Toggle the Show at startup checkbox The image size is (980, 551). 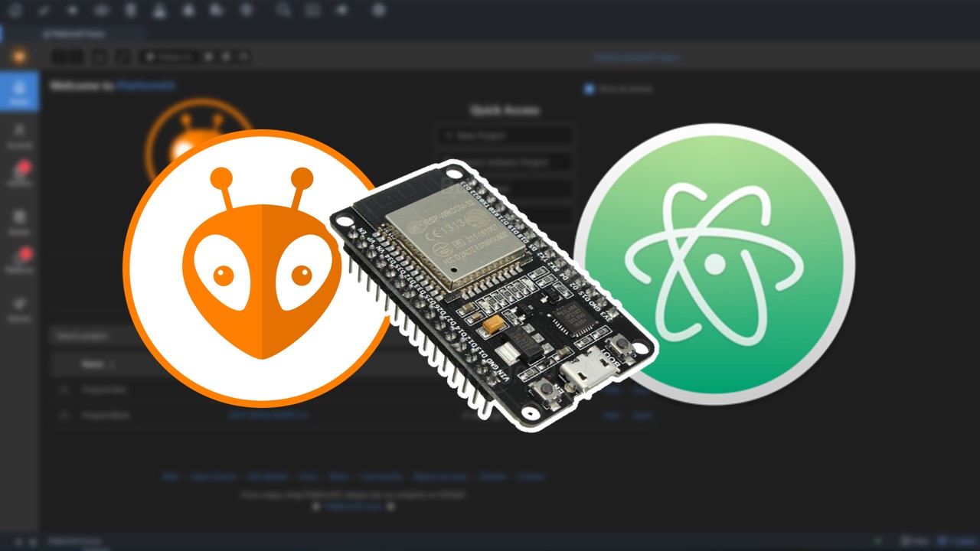(589, 89)
